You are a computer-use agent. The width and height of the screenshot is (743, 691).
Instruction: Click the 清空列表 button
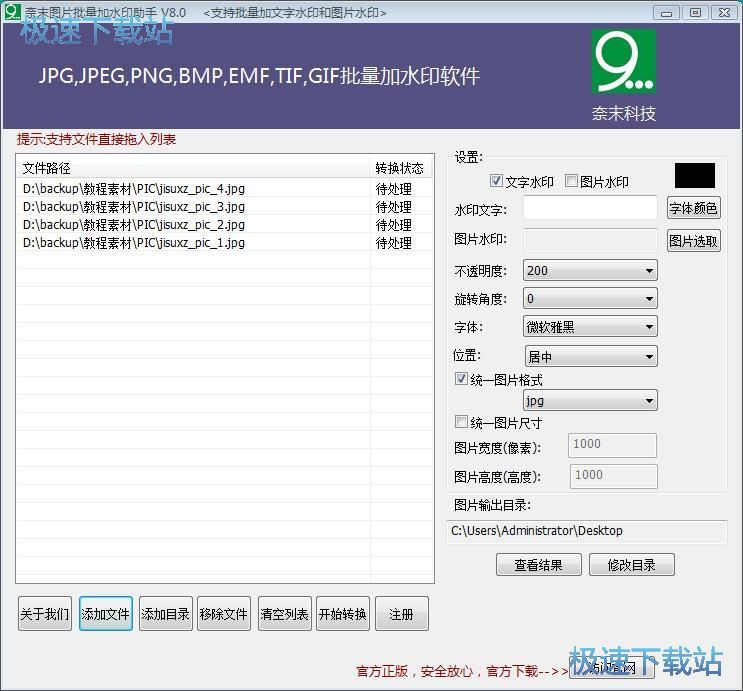click(x=285, y=614)
